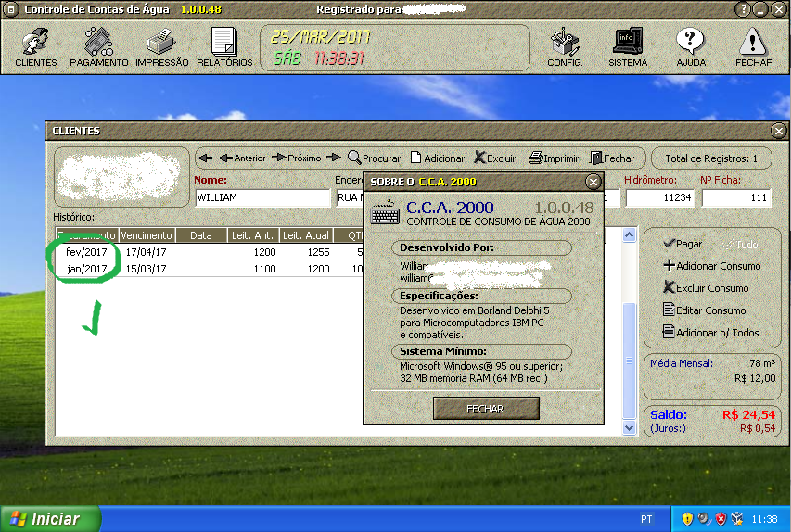Click the Nº Ficha field 111
Image resolution: width=791 pixels, height=532 pixels.
tap(736, 197)
